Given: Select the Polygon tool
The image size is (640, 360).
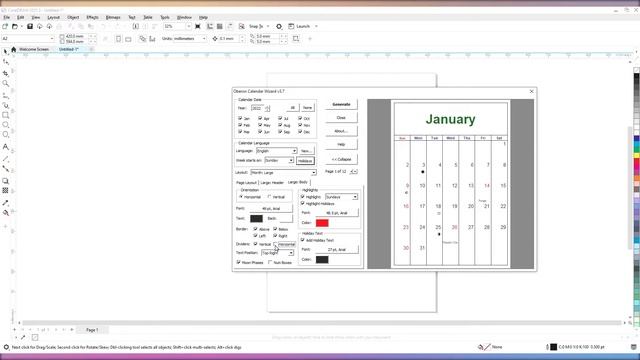Looking at the screenshot, I should pyautogui.click(x=5, y=135).
